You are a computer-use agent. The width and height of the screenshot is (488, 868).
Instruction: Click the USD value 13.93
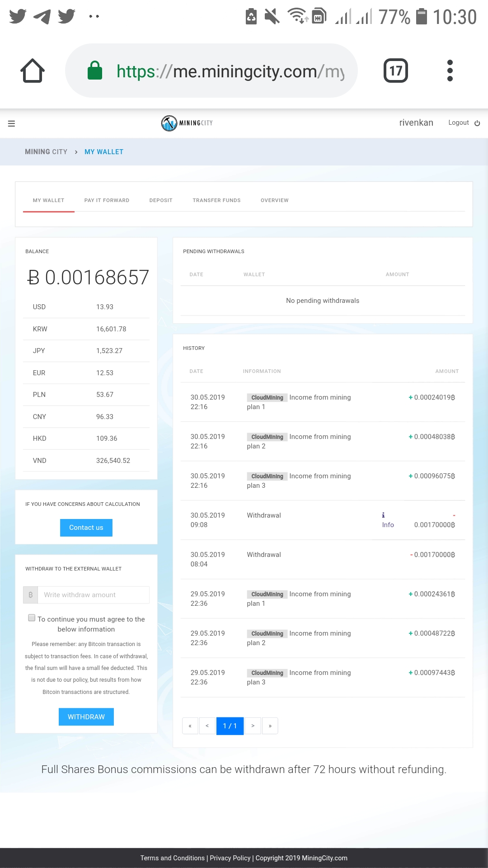point(105,307)
